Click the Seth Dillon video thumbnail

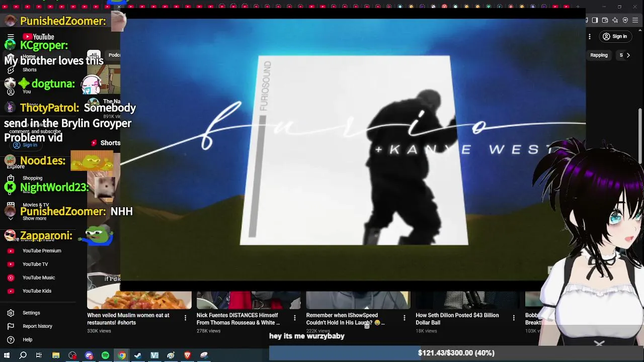pos(468,300)
